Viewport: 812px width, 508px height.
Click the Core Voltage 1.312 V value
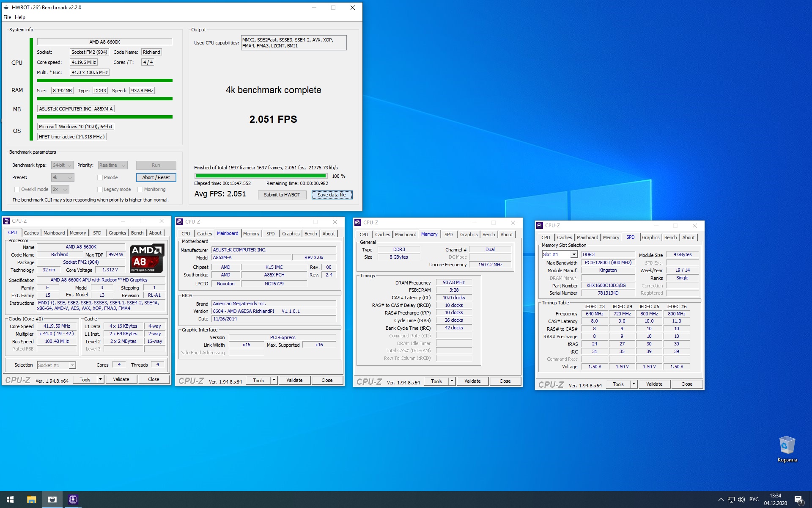click(x=110, y=270)
